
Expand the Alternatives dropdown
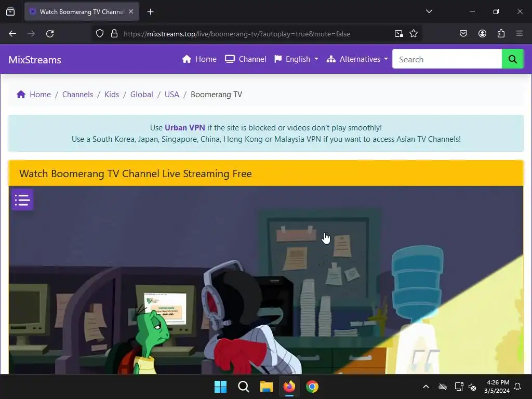coord(357,59)
